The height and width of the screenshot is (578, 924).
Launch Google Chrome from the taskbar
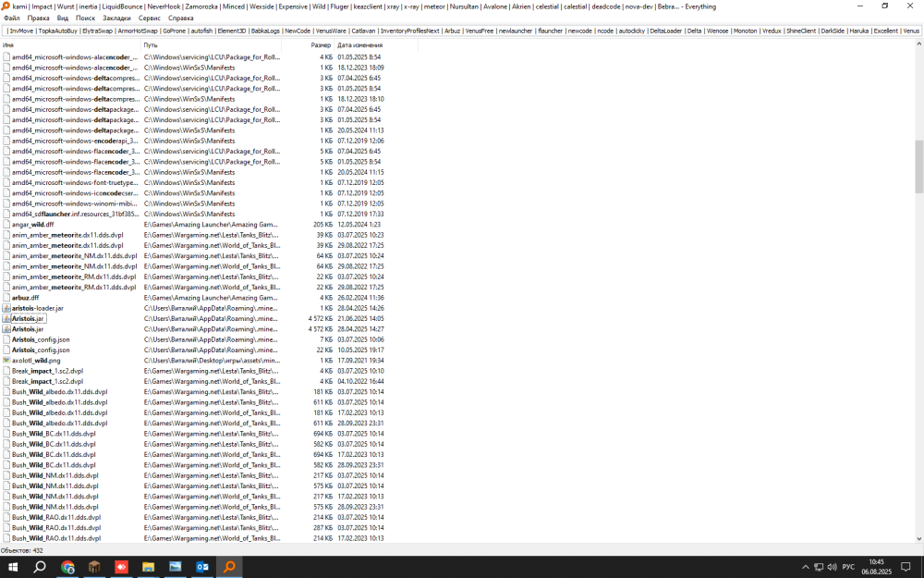(67, 567)
